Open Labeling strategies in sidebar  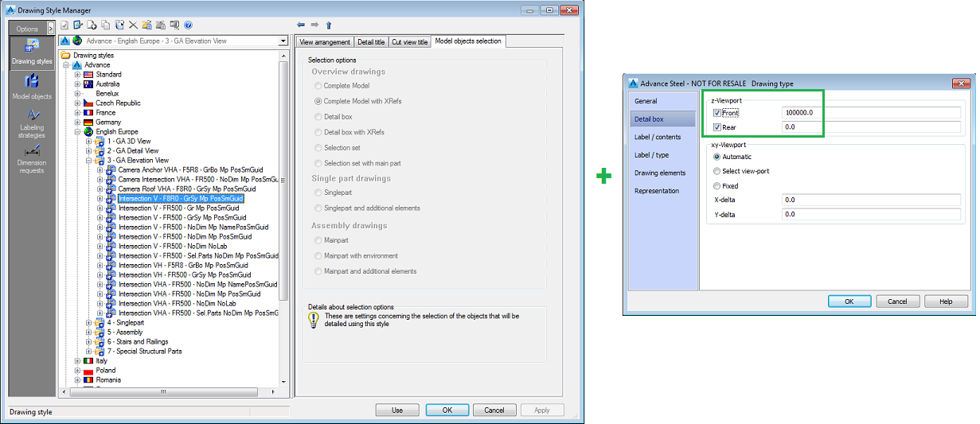(32, 123)
